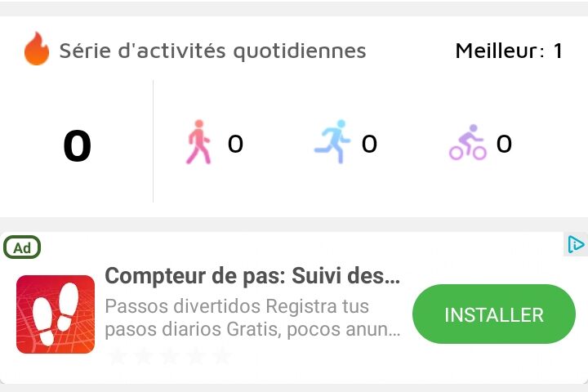
Task: Click the INSTALLER button
Action: point(494,314)
